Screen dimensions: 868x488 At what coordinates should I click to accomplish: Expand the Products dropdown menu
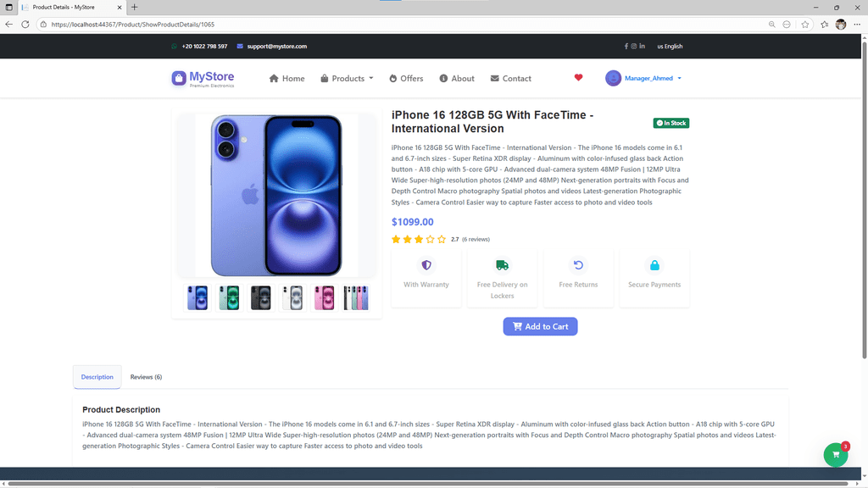347,79
